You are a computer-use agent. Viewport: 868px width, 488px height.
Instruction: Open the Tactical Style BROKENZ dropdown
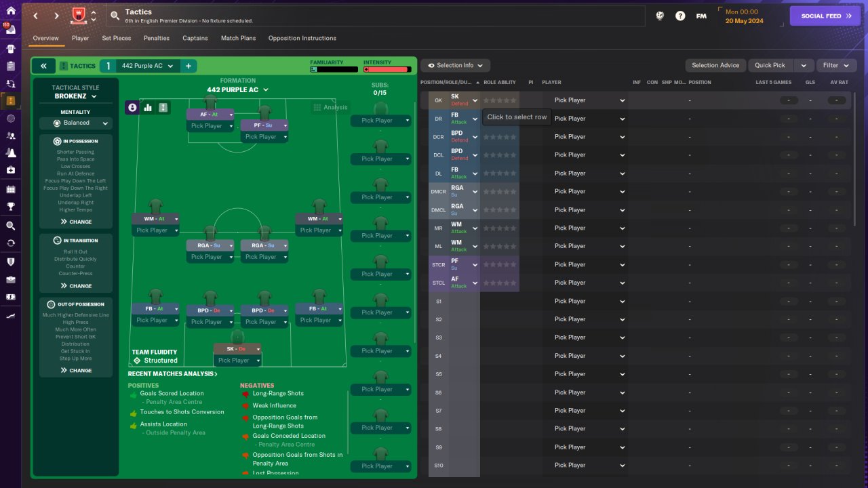[x=75, y=96]
